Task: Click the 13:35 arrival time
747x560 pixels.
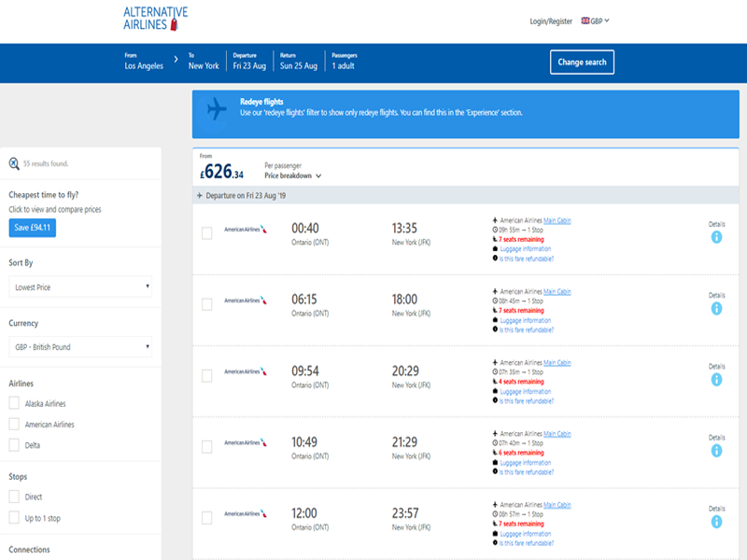Action: (x=404, y=229)
